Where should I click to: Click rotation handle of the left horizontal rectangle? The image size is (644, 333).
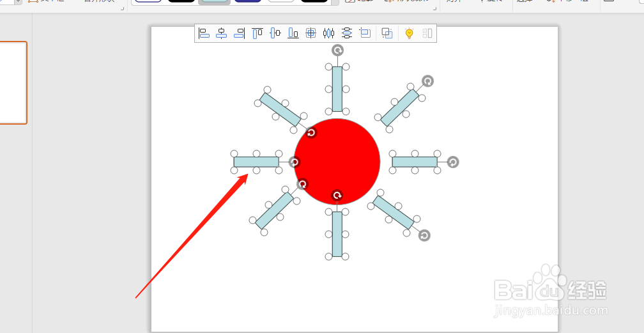294,162
